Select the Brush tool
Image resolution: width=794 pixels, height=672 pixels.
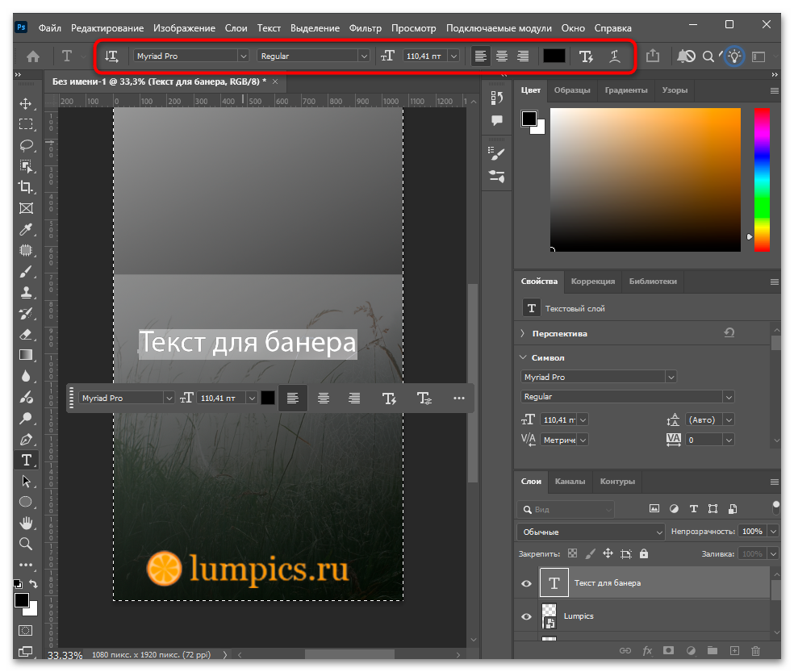(x=26, y=272)
